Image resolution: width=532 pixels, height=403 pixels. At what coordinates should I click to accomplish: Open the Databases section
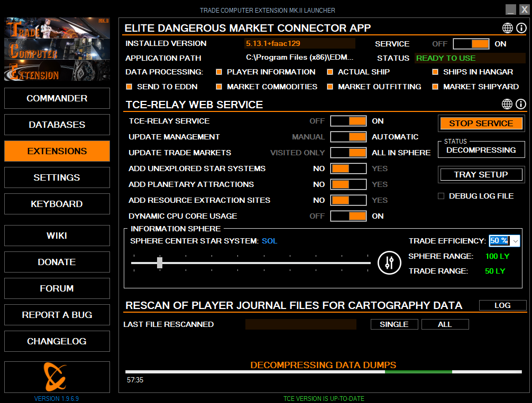(x=57, y=125)
